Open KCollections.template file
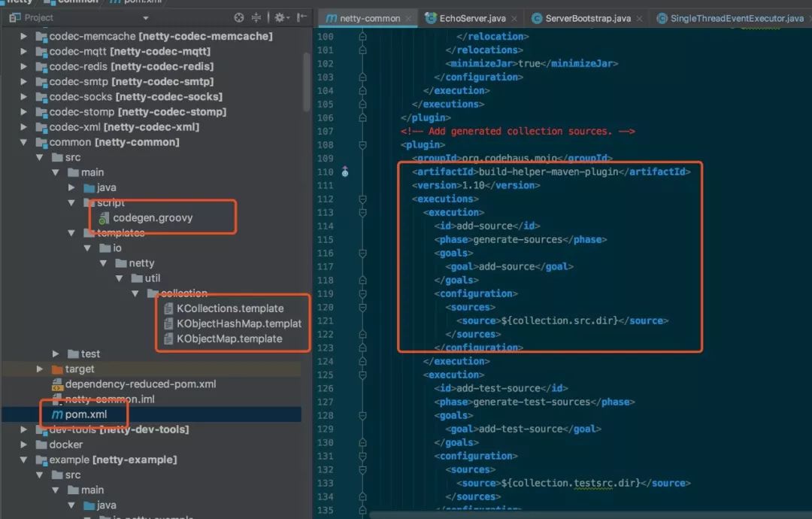 (224, 308)
